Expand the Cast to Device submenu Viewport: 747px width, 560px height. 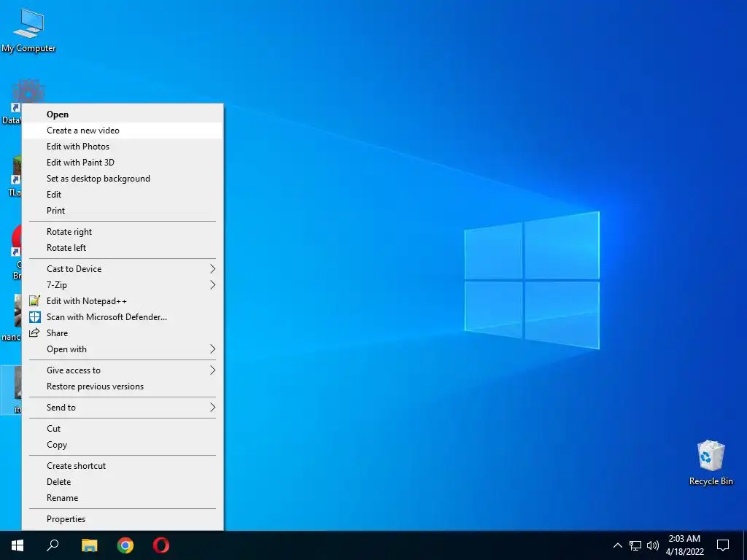tap(123, 268)
